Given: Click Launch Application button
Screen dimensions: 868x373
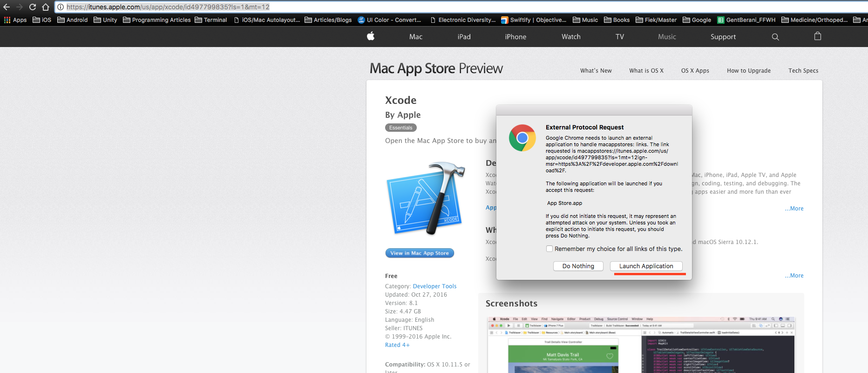Looking at the screenshot, I should click(x=646, y=266).
